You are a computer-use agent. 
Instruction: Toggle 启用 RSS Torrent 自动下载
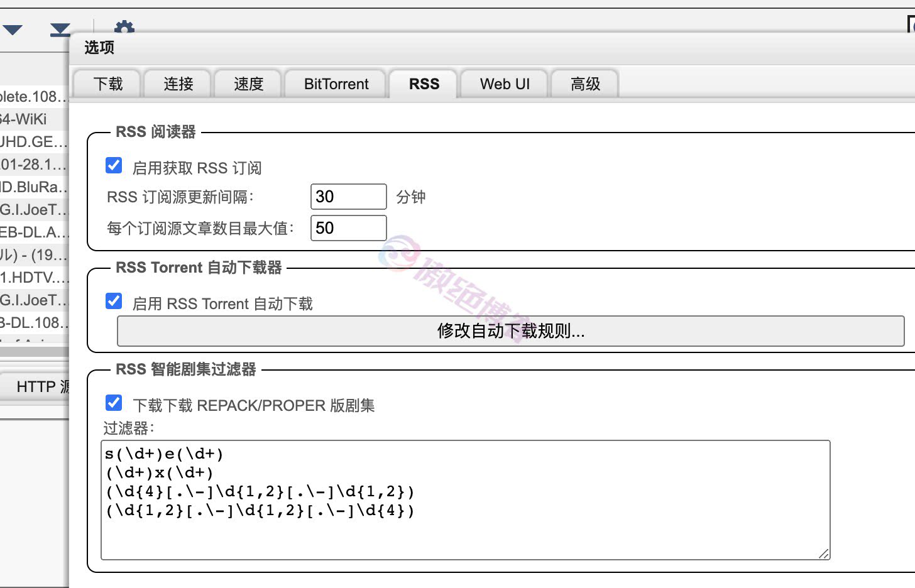(x=114, y=301)
